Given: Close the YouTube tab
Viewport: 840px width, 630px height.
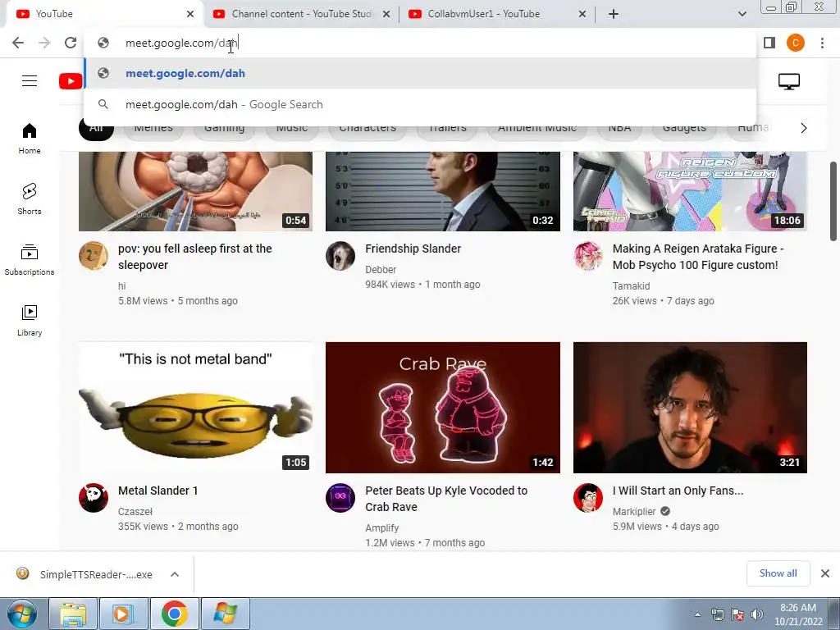Looking at the screenshot, I should click(x=190, y=14).
